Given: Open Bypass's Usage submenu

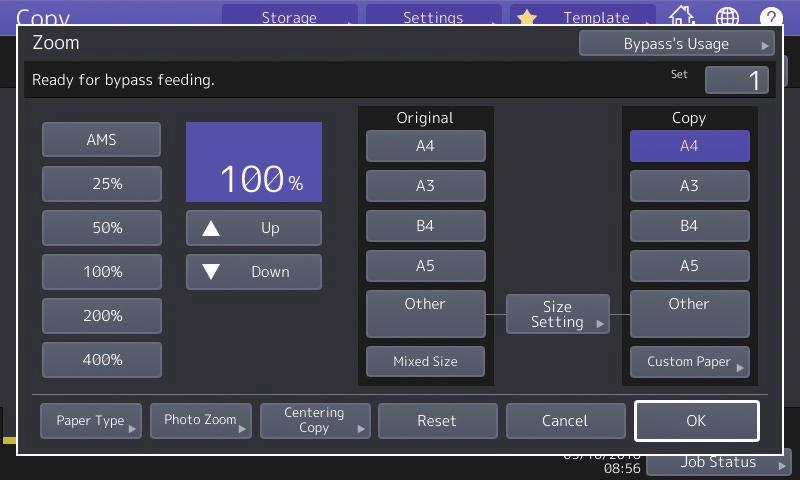Looking at the screenshot, I should [x=677, y=44].
